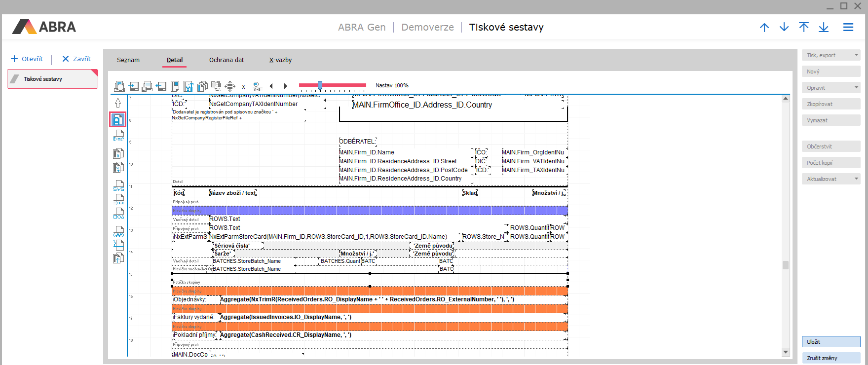Viewport: 868px width, 365px height.
Task: Select Tiskové sestavy in left panel
Action: pos(52,79)
